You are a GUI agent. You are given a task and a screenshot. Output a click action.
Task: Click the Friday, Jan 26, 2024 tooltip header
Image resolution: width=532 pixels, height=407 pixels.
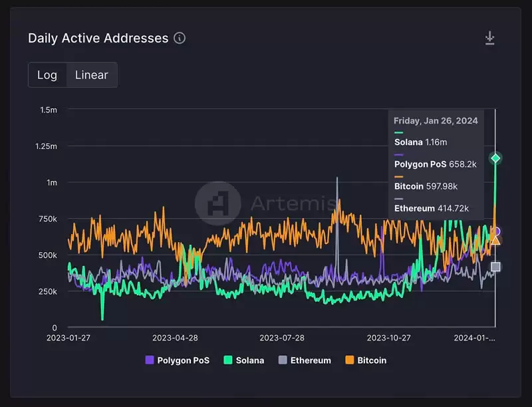coord(436,121)
